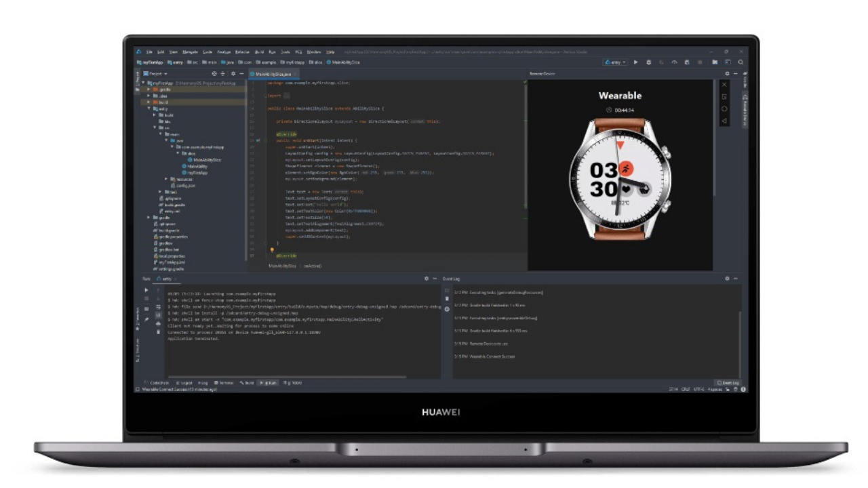Open the File menu

coord(149,52)
